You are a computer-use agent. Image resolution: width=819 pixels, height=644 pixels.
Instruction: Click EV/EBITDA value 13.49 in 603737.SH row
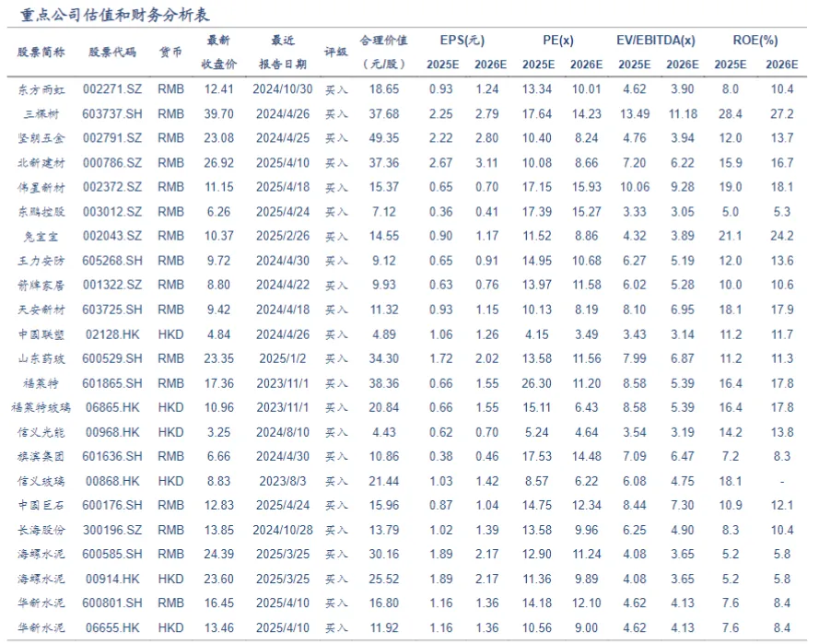635,114
